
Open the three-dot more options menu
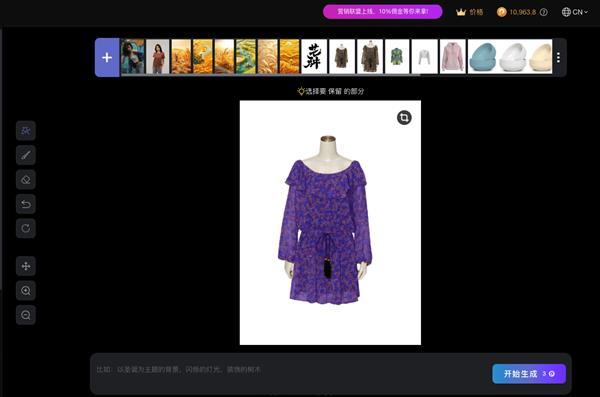[x=558, y=57]
